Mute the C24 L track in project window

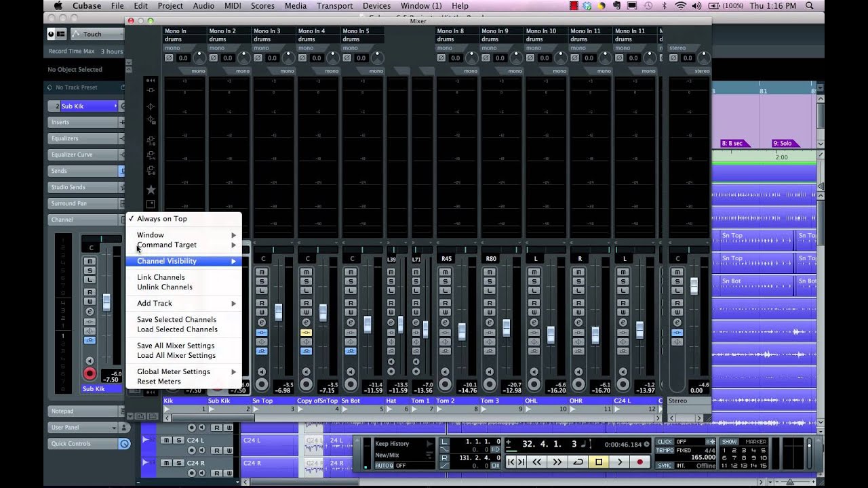click(x=167, y=441)
